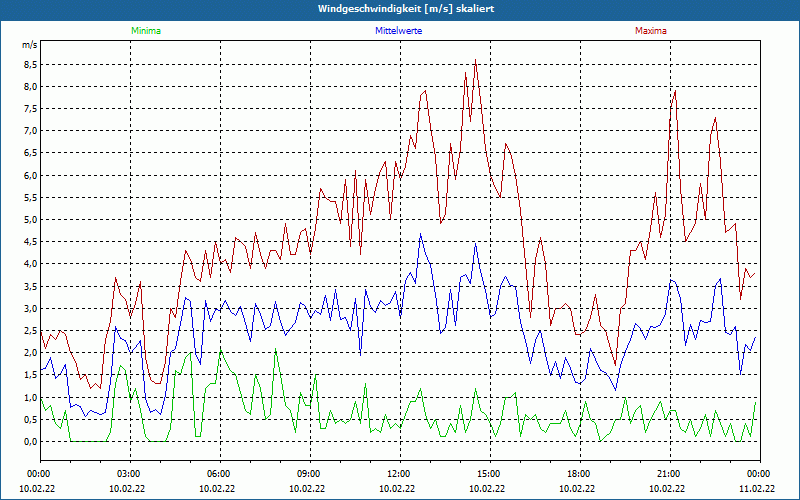Click the 7,0 y-axis value
Screen dimensions: 800x500
[31, 131]
